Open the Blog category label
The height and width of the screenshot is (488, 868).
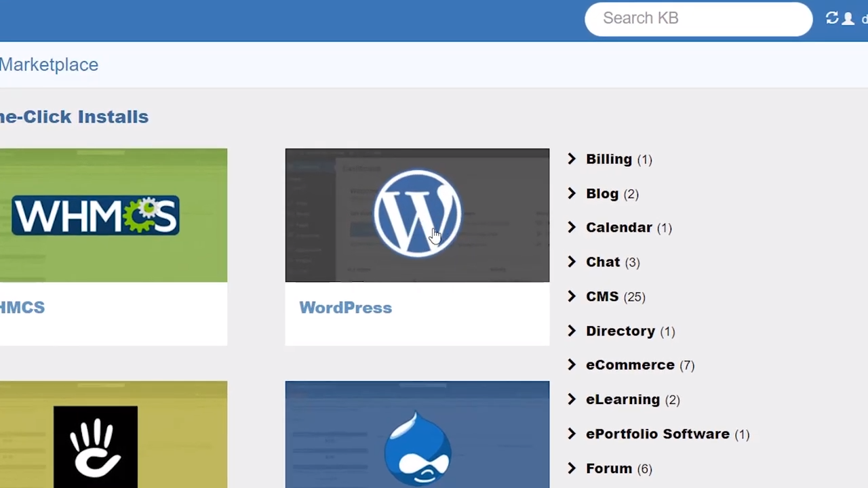click(x=602, y=193)
